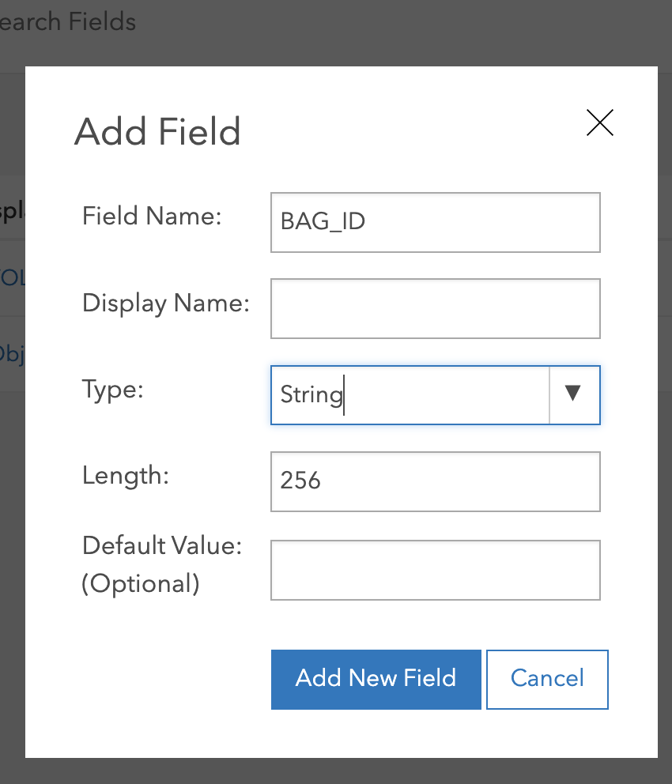Viewport: 672px width, 784px height.
Task: Cancel the new field creation
Action: tap(547, 679)
